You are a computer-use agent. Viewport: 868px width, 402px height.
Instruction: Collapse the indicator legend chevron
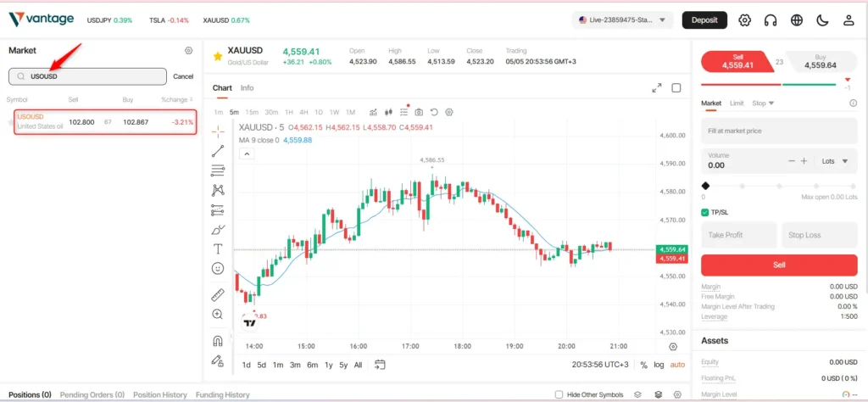point(247,154)
